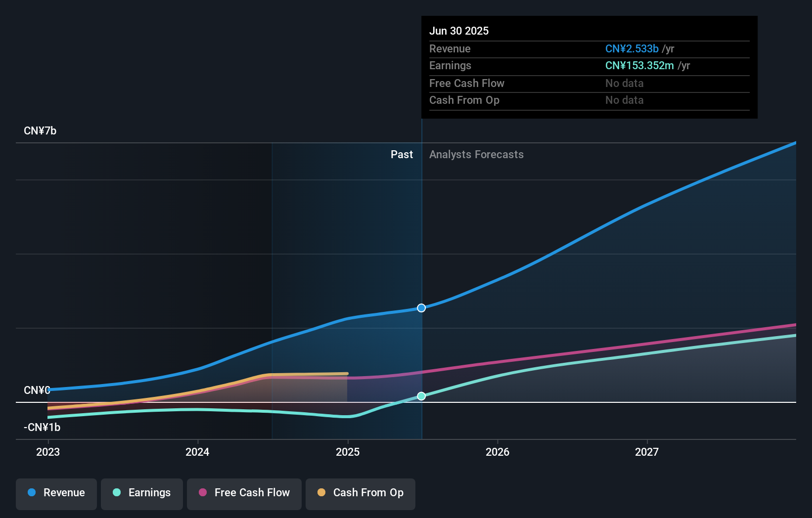
Task: Click the Cash From Op legend button
Action: (x=360, y=493)
